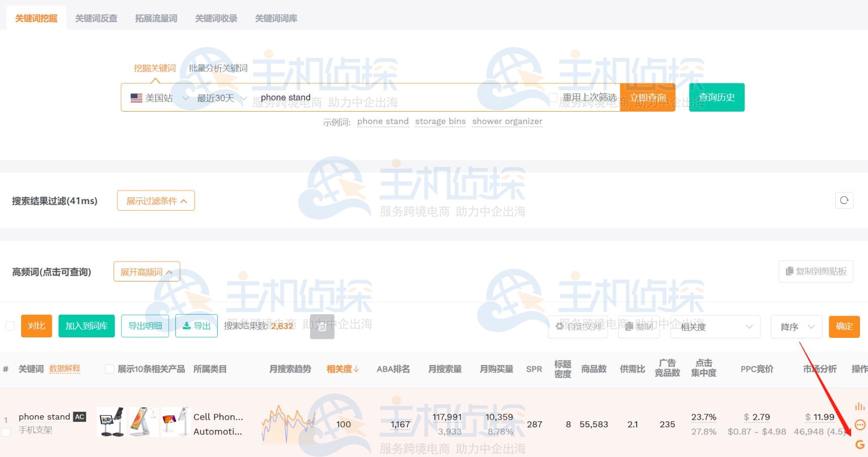Sort by the 相关度 column header
Viewport: 868px width, 457px height.
pyautogui.click(x=343, y=369)
